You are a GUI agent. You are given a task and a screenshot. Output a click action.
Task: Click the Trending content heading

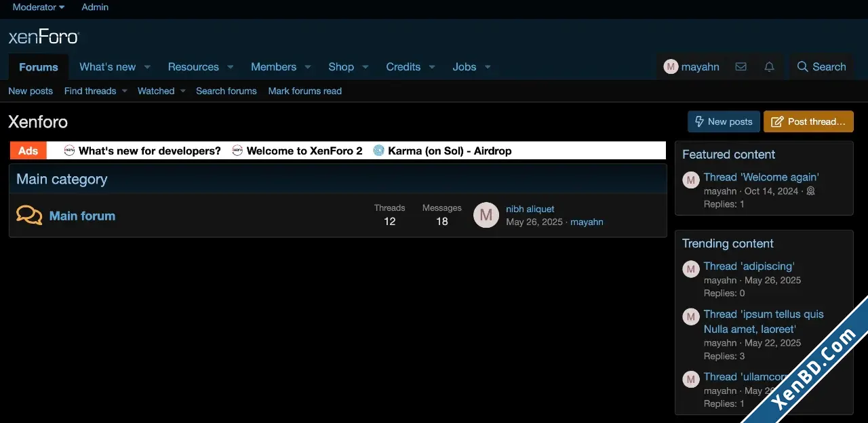click(728, 243)
